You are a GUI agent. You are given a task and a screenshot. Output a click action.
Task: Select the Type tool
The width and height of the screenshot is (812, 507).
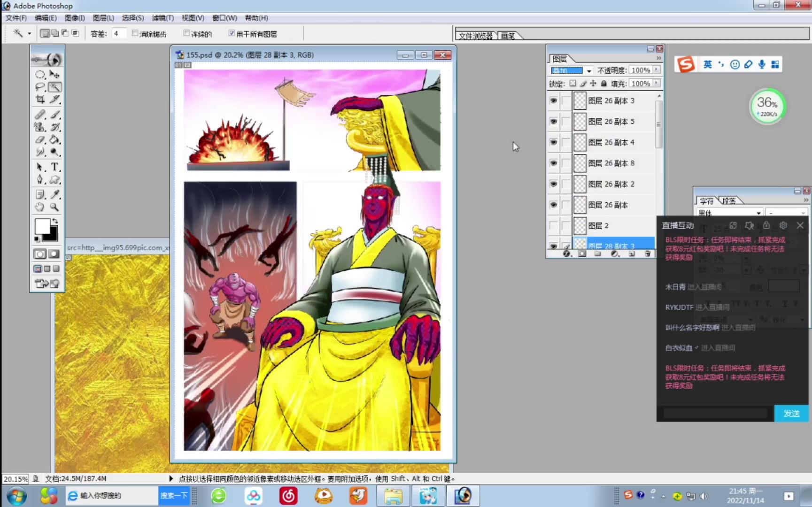(x=55, y=167)
